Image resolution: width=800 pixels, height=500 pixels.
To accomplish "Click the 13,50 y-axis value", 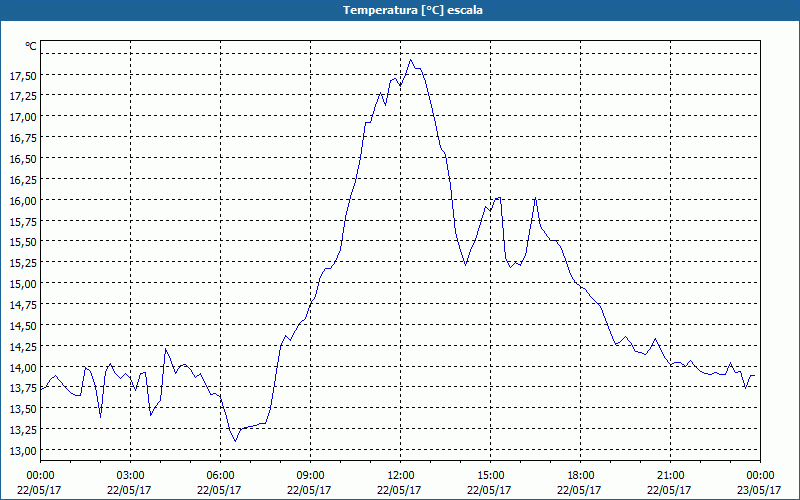I will 23,409.
